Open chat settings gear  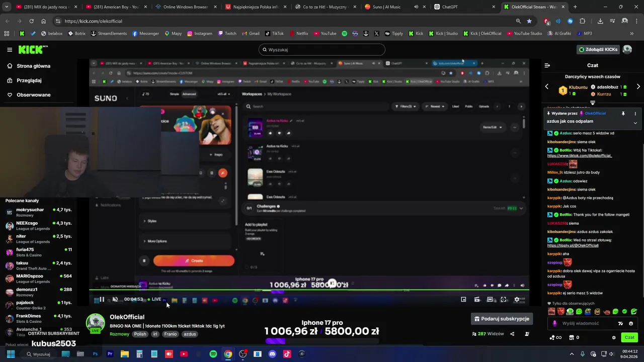click(614, 337)
